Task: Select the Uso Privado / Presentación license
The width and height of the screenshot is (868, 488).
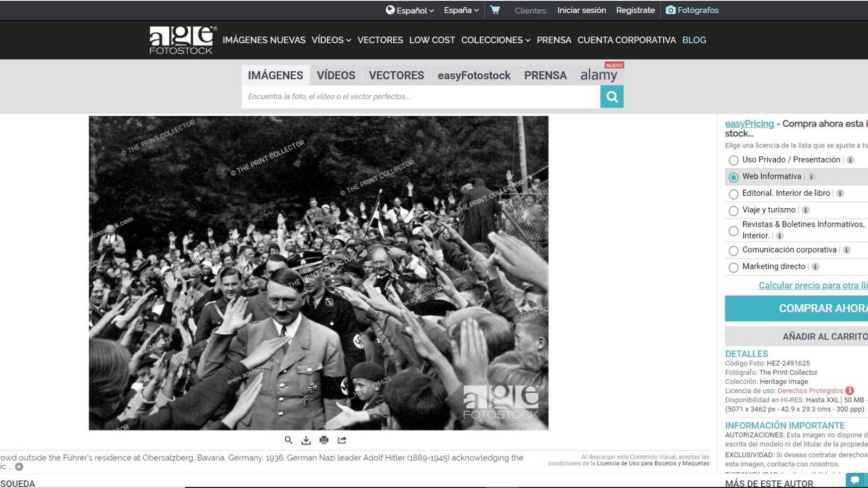Action: pyautogui.click(x=732, y=160)
